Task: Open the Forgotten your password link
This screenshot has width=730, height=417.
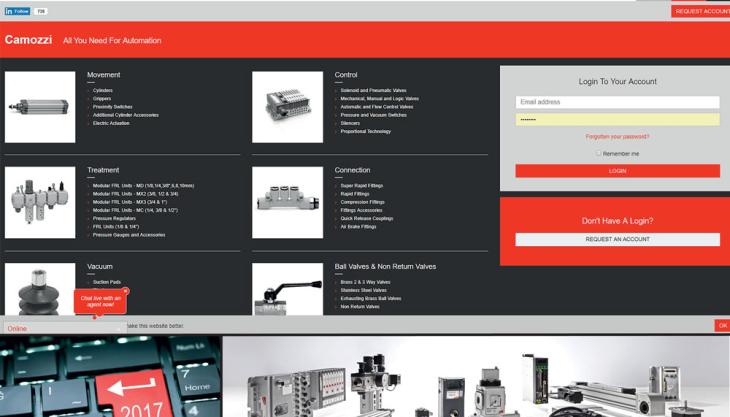Action: click(x=617, y=136)
